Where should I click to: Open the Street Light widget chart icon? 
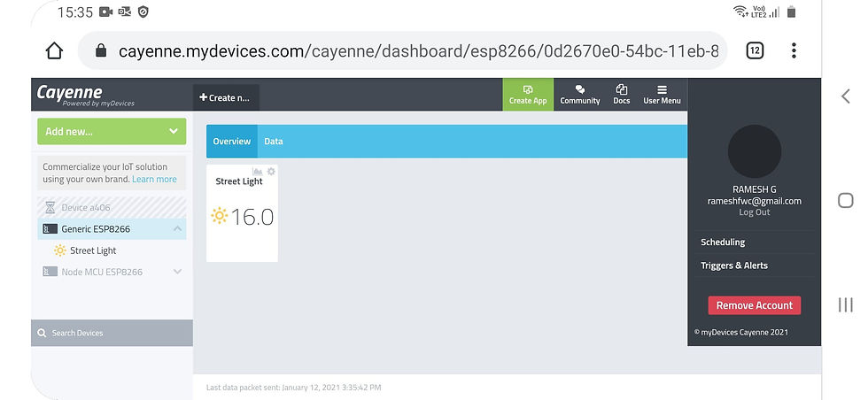[258, 172]
